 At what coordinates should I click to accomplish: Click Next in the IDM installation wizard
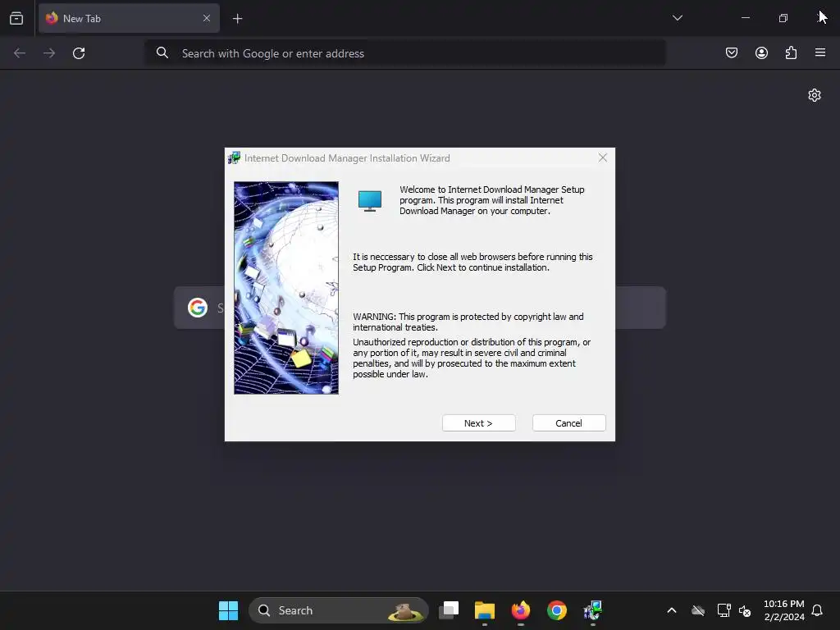pyautogui.click(x=478, y=422)
